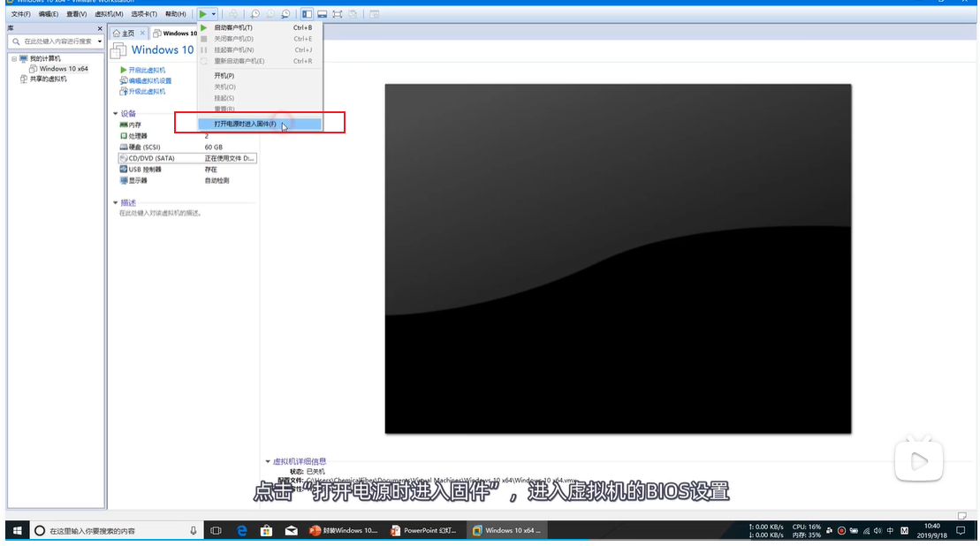
Task: Select the 硬盘 (SCSI) device row
Action: tap(186, 147)
